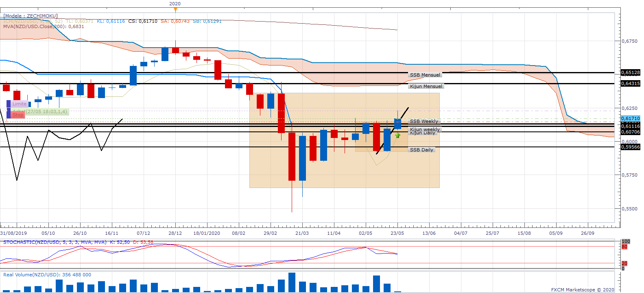Click the 0,5500 price axis label
Viewport: 644px width, 293px height.
(629, 209)
